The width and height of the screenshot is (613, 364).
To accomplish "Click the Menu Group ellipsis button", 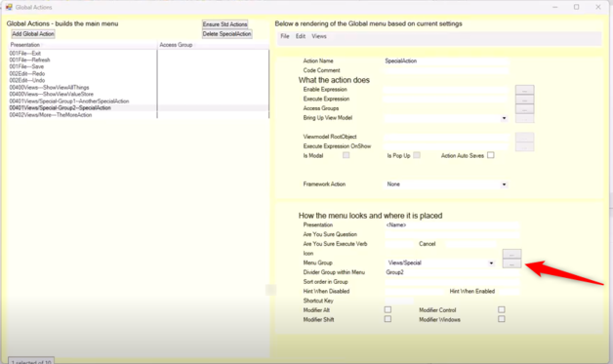I will coord(511,263).
